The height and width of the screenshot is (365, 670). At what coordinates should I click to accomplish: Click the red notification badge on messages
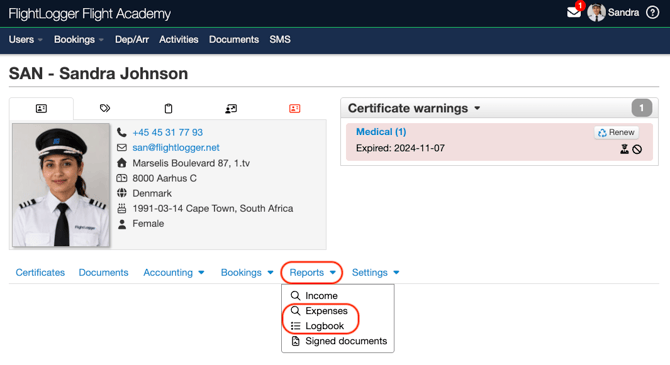pyautogui.click(x=580, y=6)
